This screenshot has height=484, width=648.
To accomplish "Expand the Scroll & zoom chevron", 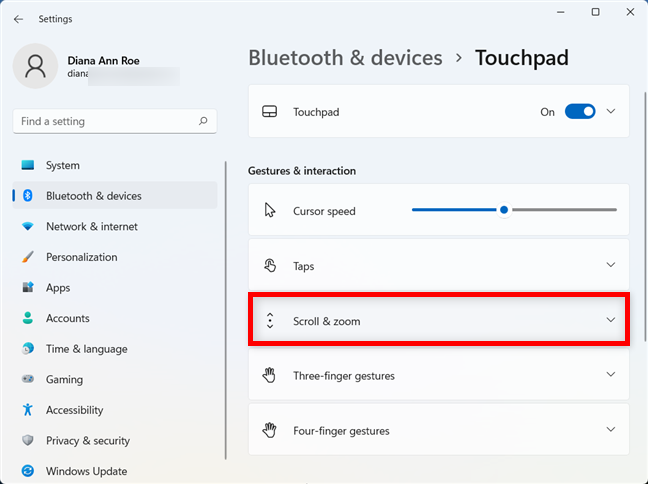I will click(611, 319).
